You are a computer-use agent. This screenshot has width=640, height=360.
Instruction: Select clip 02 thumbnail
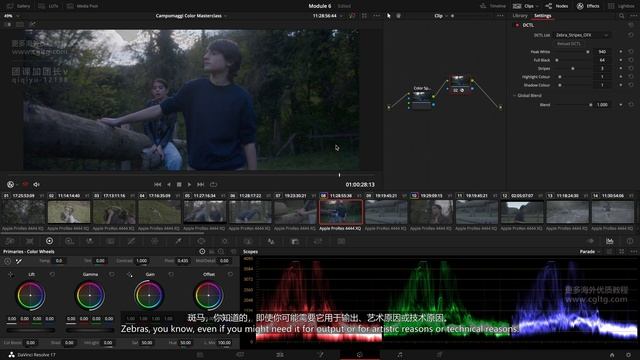[69, 212]
